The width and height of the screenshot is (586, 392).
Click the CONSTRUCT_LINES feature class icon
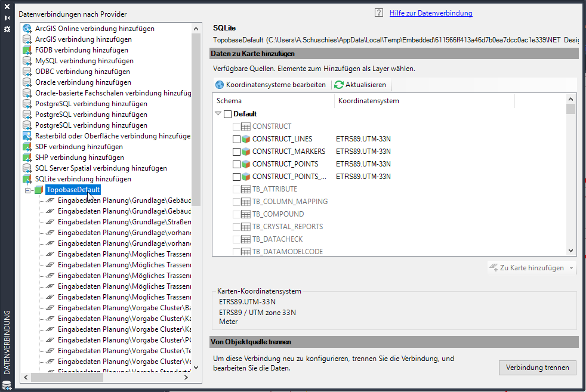tap(245, 139)
